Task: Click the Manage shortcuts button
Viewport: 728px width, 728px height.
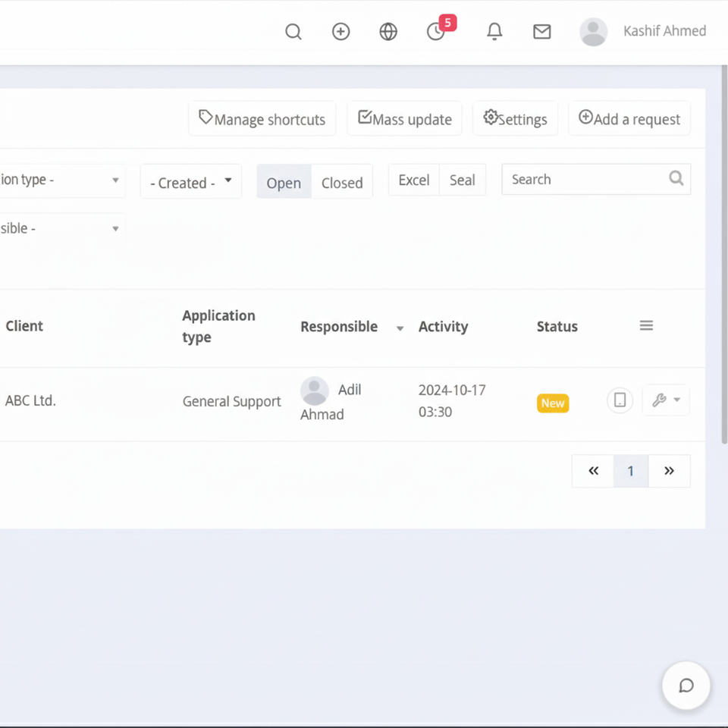Action: pos(262,119)
